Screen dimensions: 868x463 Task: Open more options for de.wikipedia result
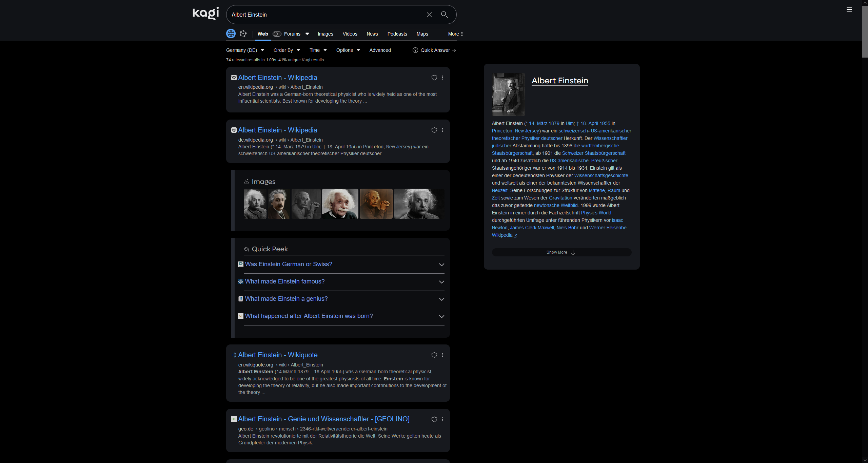point(442,130)
